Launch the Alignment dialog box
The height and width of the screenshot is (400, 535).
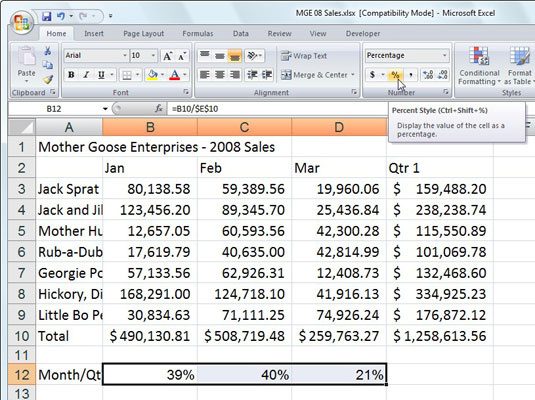(x=354, y=92)
